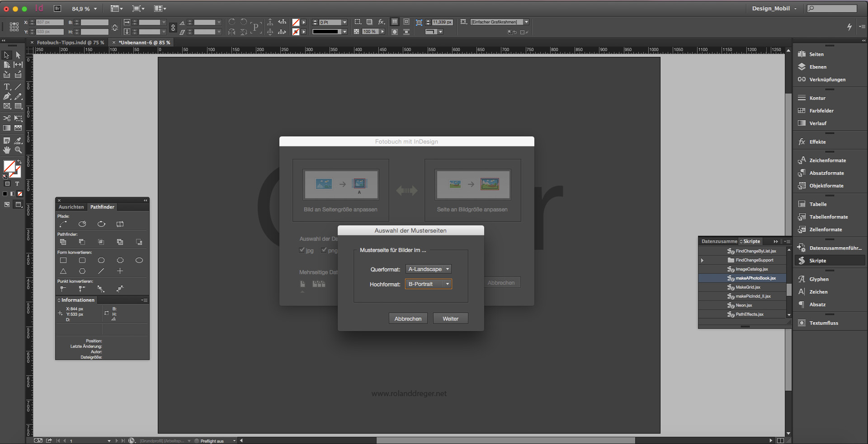
Task: Open the Farbfelder swatches panel
Action: pyautogui.click(x=821, y=111)
